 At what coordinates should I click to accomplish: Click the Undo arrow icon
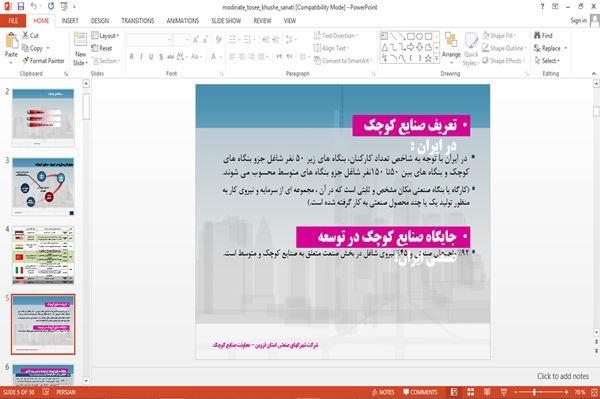click(34, 7)
